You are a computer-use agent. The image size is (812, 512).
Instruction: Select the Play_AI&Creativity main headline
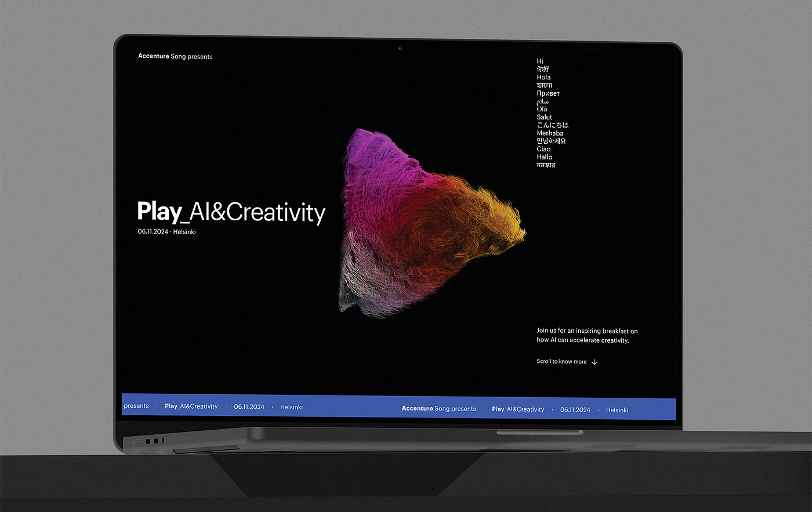click(231, 212)
